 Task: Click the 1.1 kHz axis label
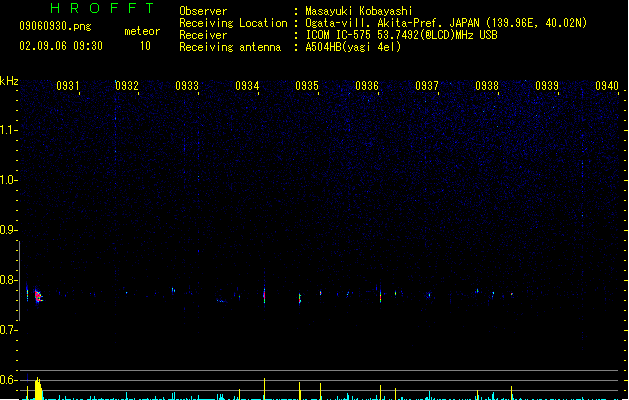point(8,130)
